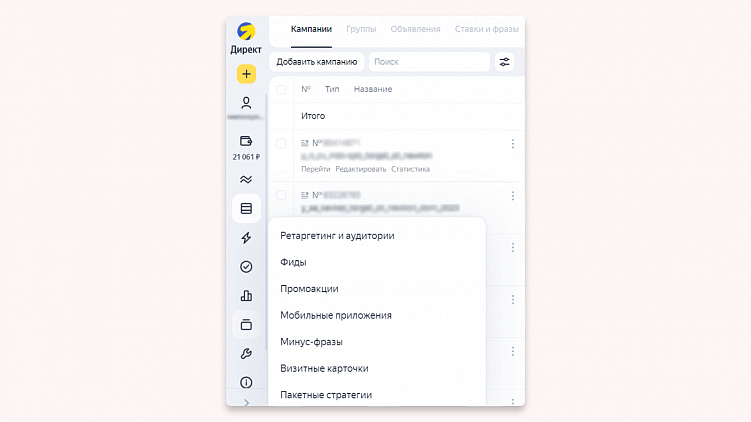Screen dimensions: 751x422
Task: Open Статистика link of first campaign
Action: point(410,169)
